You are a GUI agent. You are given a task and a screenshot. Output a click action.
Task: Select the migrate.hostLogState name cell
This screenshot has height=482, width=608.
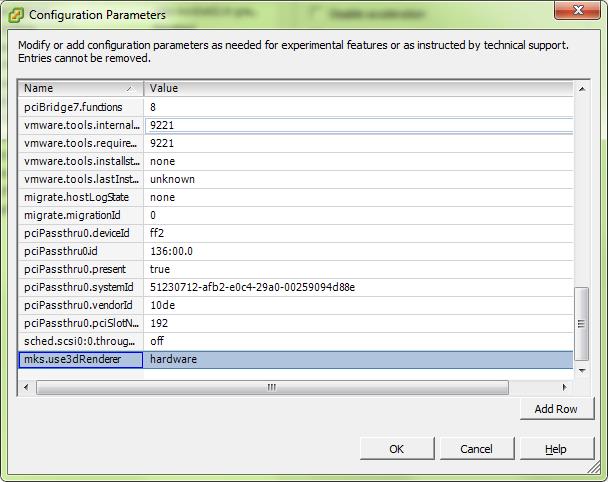click(x=81, y=197)
